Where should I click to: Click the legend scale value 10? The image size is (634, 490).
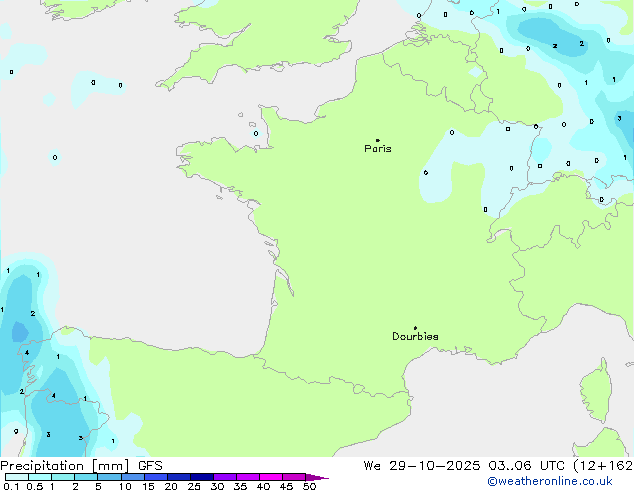(x=125, y=486)
